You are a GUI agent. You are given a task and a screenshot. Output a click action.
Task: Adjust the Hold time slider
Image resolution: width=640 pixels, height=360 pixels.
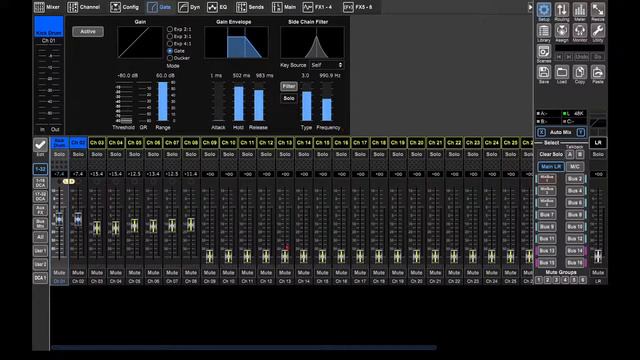[x=239, y=102]
